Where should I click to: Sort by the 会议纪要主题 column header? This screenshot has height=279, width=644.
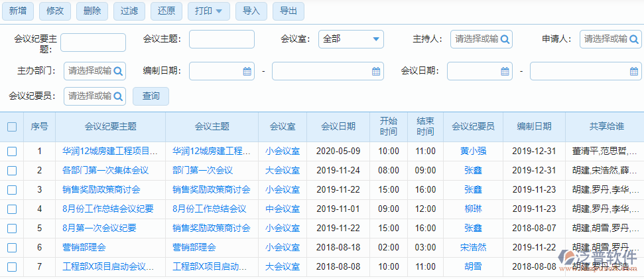tap(111, 127)
